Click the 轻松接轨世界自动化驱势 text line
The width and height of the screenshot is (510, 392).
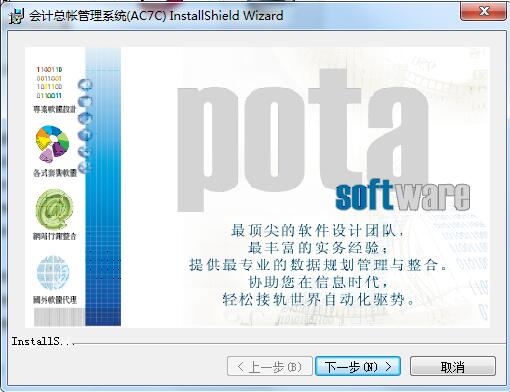click(318, 299)
